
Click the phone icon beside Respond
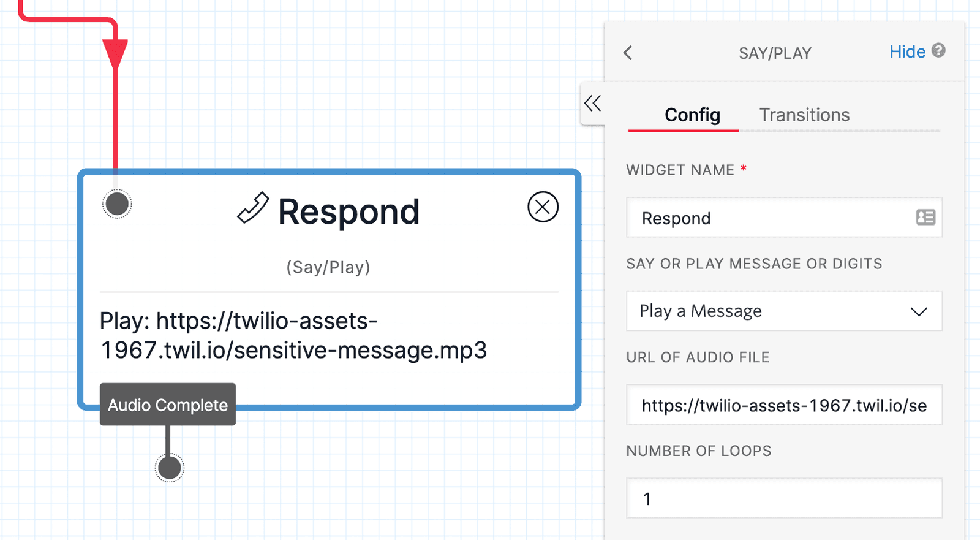(x=253, y=208)
